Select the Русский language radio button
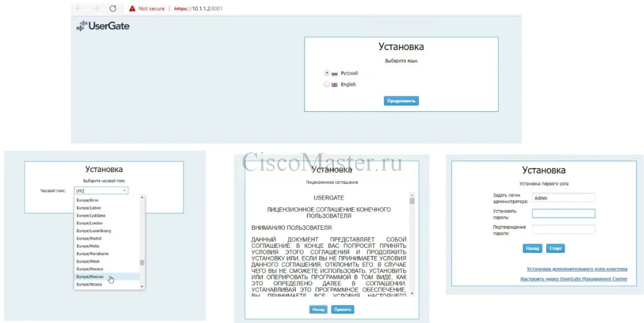The height and width of the screenshot is (323, 644). [327, 73]
